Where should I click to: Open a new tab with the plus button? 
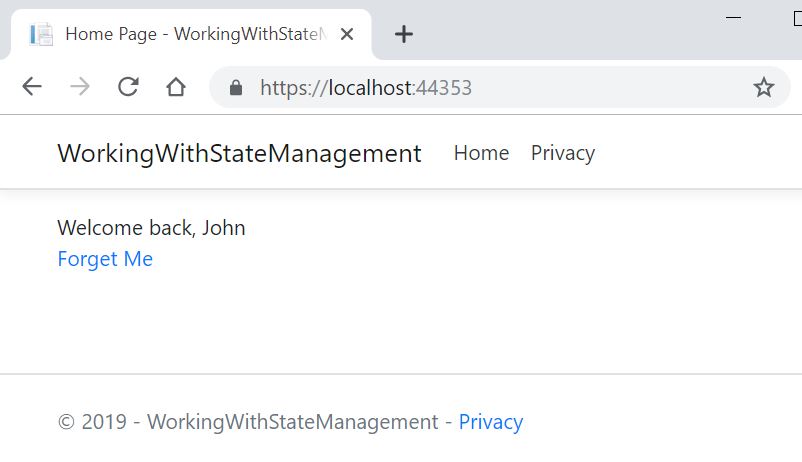(404, 34)
